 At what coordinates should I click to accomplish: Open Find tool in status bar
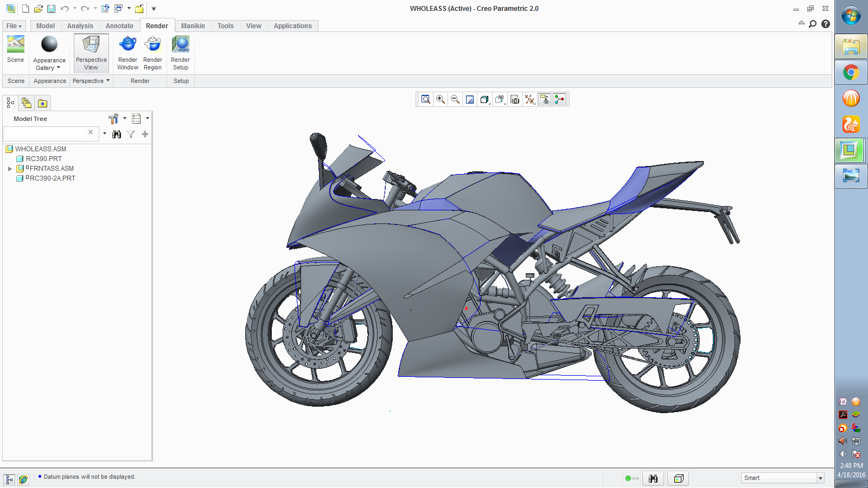[653, 478]
